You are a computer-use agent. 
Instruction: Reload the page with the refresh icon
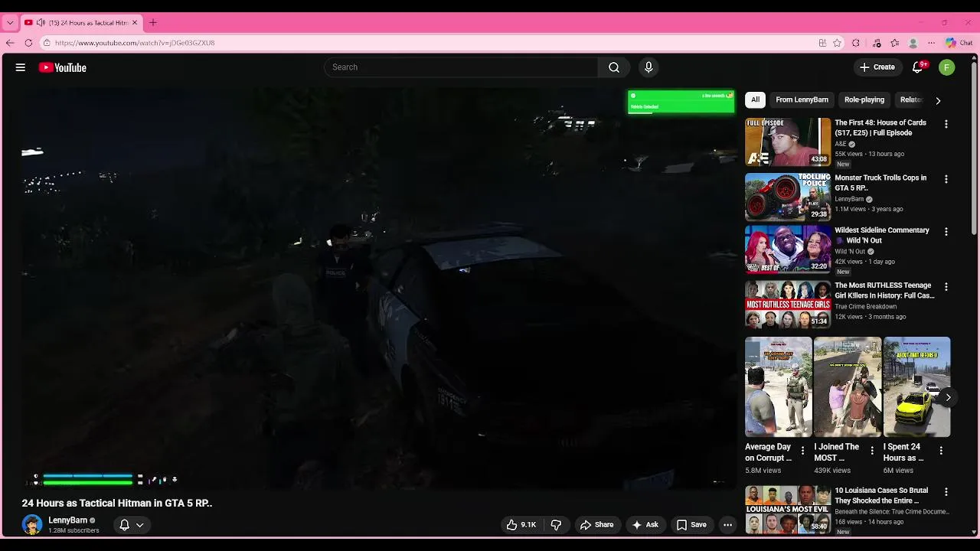(x=28, y=43)
